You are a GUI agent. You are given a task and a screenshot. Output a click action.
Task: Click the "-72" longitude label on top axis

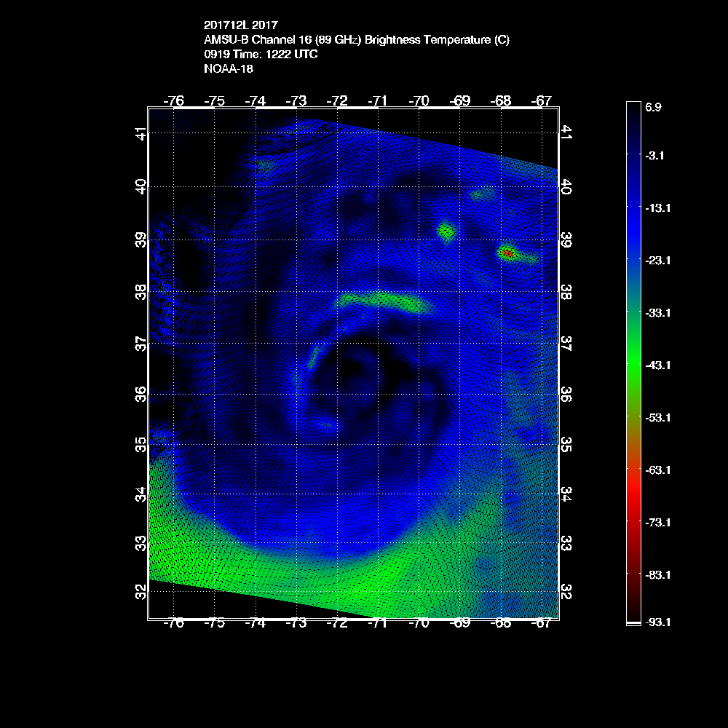pyautogui.click(x=337, y=100)
